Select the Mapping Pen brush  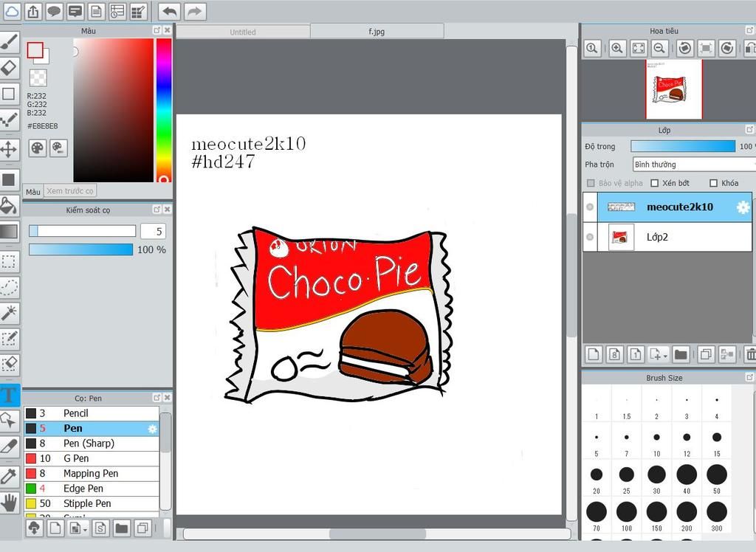coord(92,474)
